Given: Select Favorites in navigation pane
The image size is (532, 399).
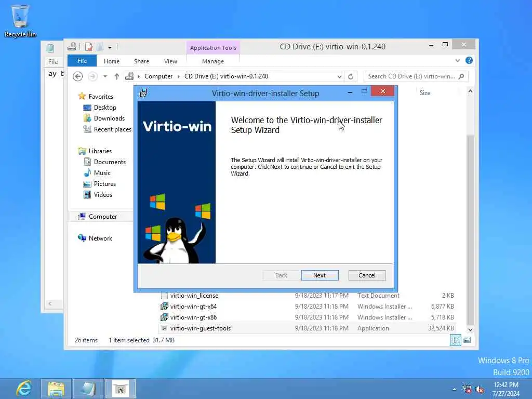Looking at the screenshot, I should (x=100, y=96).
